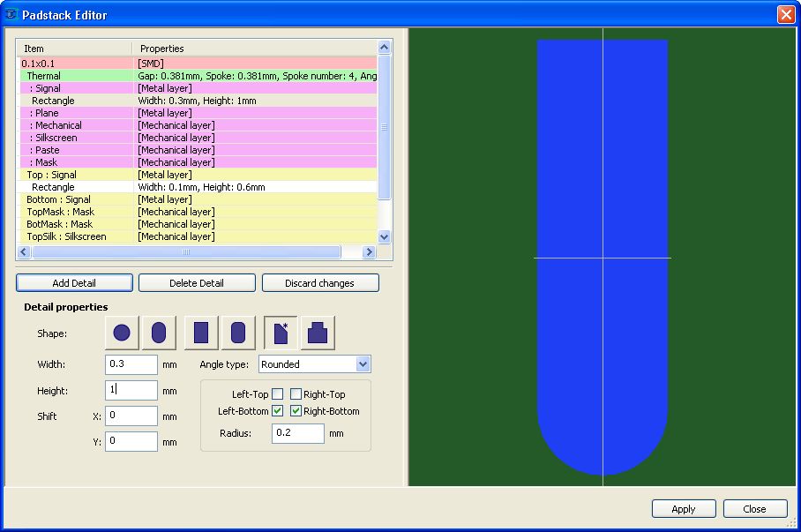801x532 pixels.
Task: Select the ': Paste' layer row
Action: pyautogui.click(x=198, y=150)
